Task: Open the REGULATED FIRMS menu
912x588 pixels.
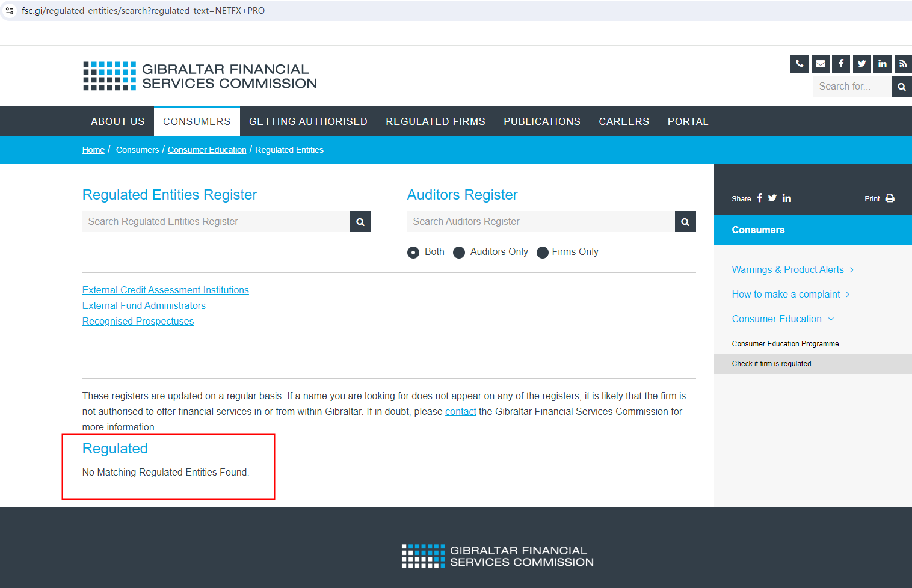Action: pos(436,121)
